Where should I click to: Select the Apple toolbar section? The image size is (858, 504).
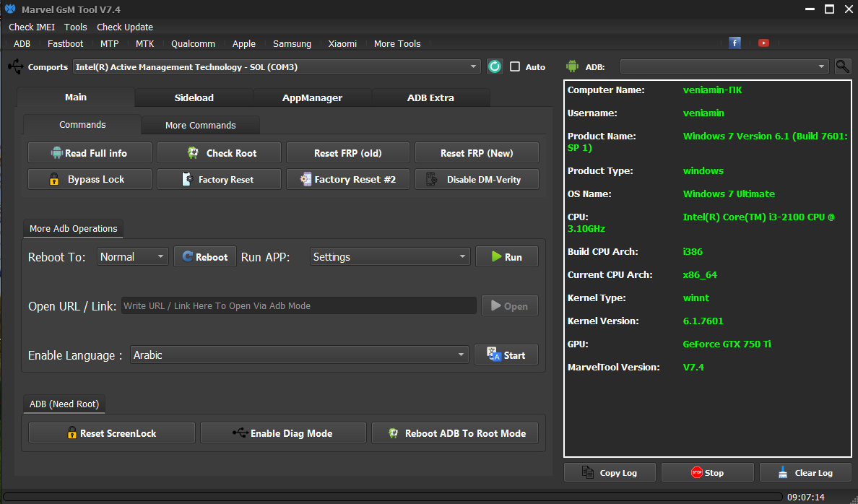tap(244, 44)
